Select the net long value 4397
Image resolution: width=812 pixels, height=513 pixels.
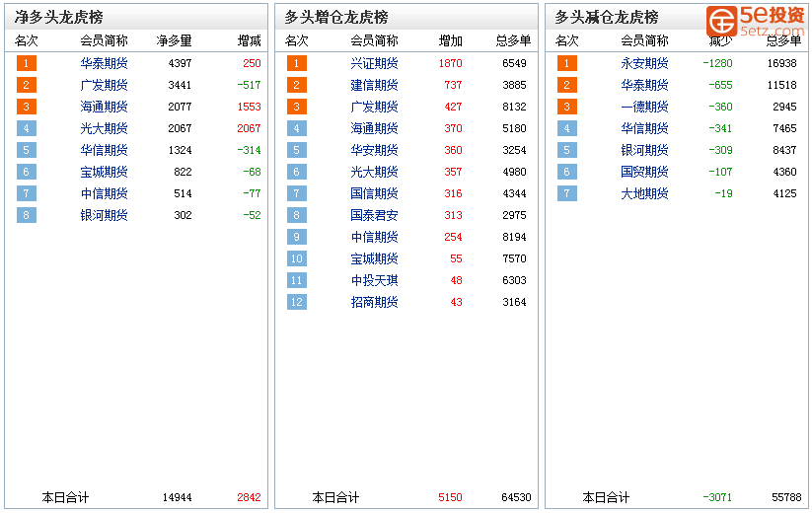[180, 63]
